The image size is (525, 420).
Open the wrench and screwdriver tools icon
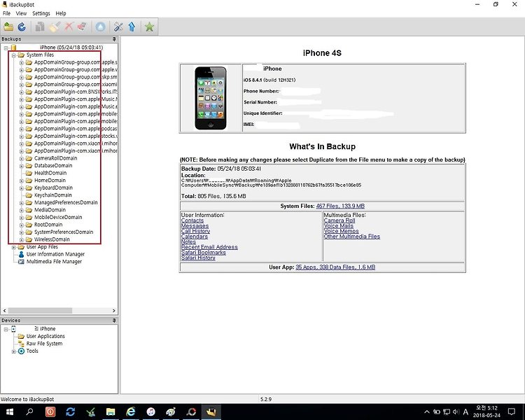point(118,27)
